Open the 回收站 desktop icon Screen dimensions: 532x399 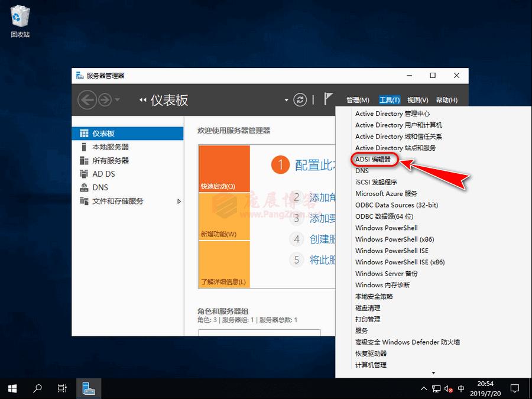pyautogui.click(x=20, y=17)
